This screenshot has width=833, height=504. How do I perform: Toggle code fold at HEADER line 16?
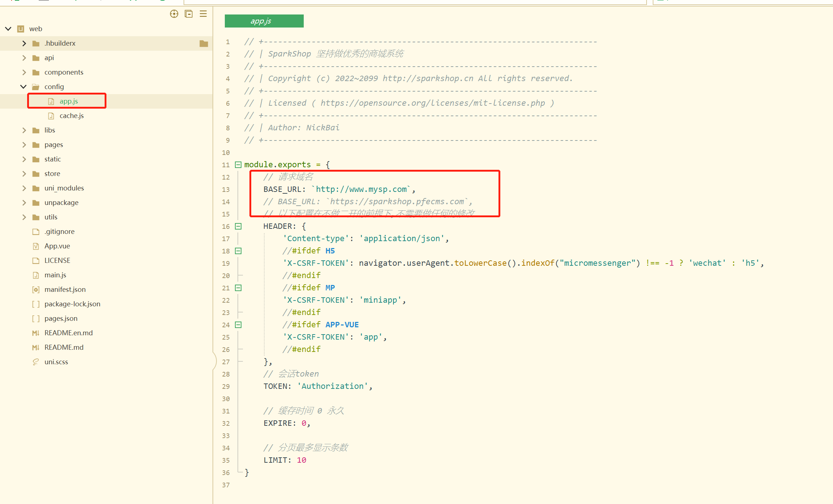(x=238, y=226)
